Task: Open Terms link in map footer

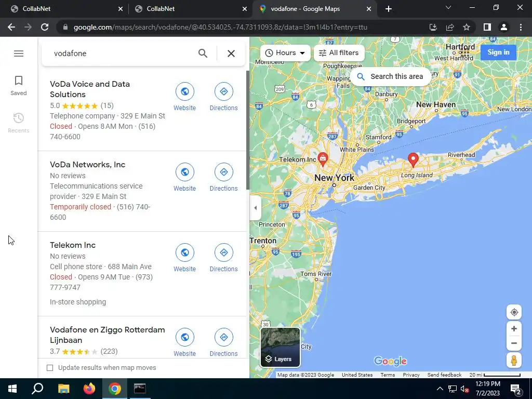Action: tap(388, 375)
